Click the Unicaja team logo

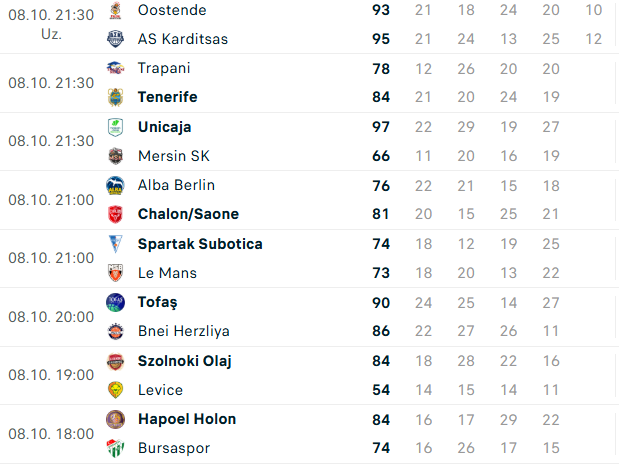pos(116,127)
